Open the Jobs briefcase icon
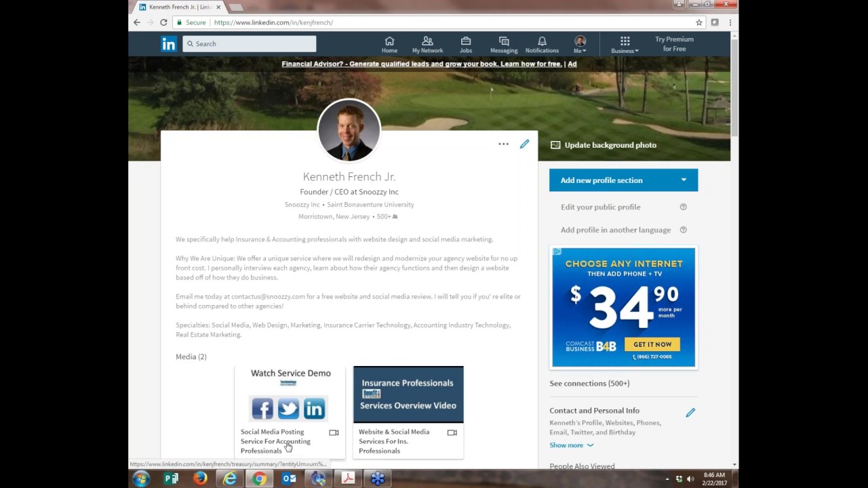The width and height of the screenshot is (868, 488). 466,45
